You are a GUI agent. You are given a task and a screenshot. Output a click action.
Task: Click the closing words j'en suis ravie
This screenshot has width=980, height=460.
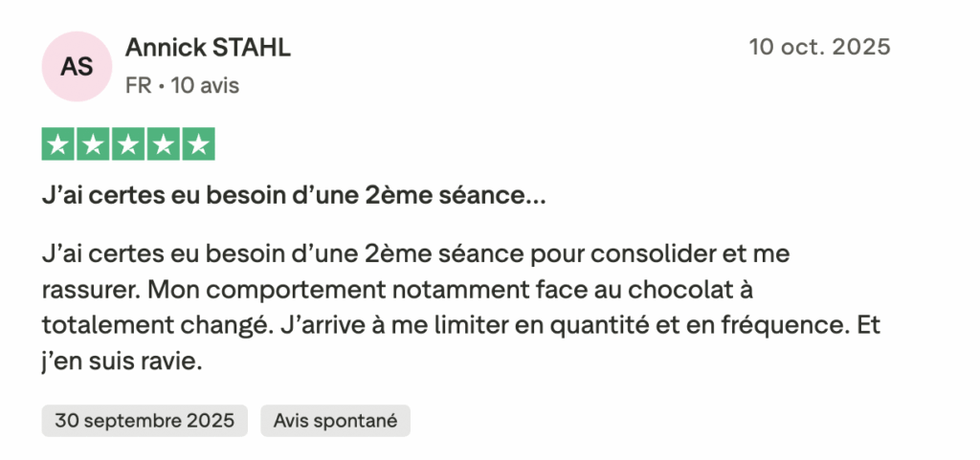tap(122, 361)
